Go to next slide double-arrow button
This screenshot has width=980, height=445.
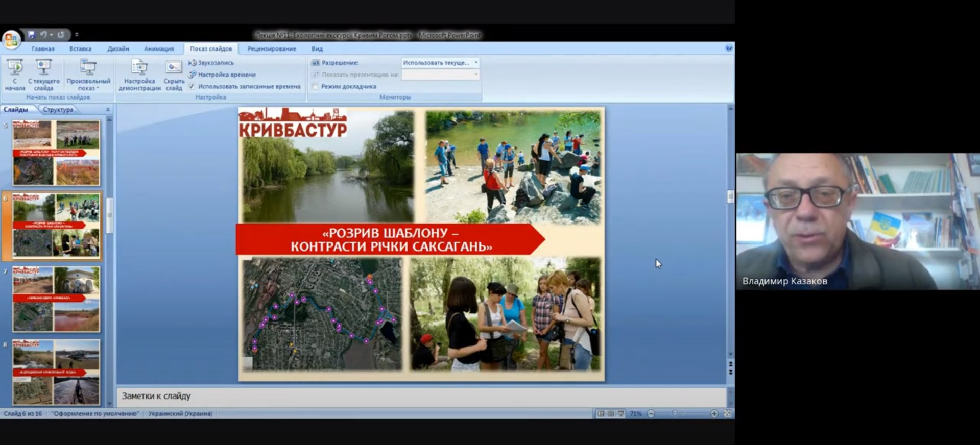pos(730,372)
